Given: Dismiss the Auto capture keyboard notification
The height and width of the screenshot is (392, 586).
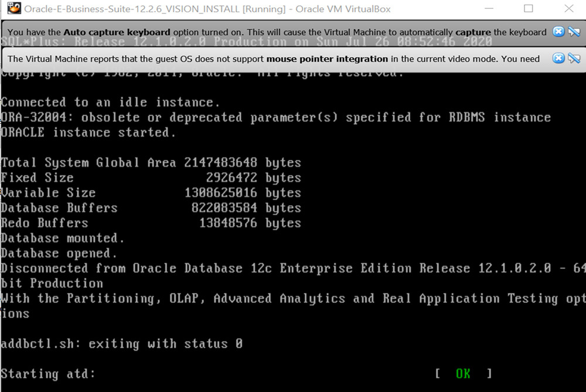Looking at the screenshot, I should coord(558,32).
